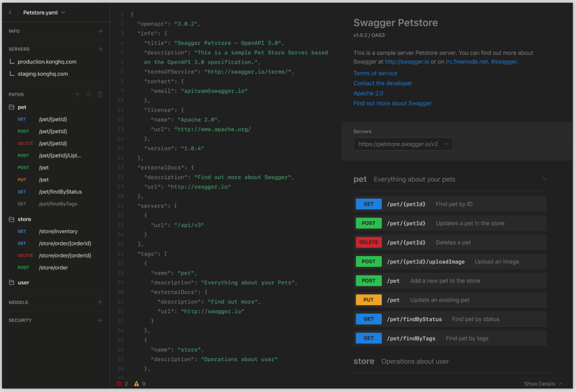Open search in the PATHS section

click(x=89, y=94)
